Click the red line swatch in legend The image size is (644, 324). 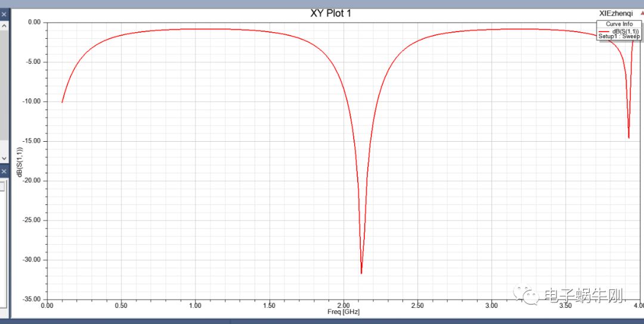click(x=603, y=31)
